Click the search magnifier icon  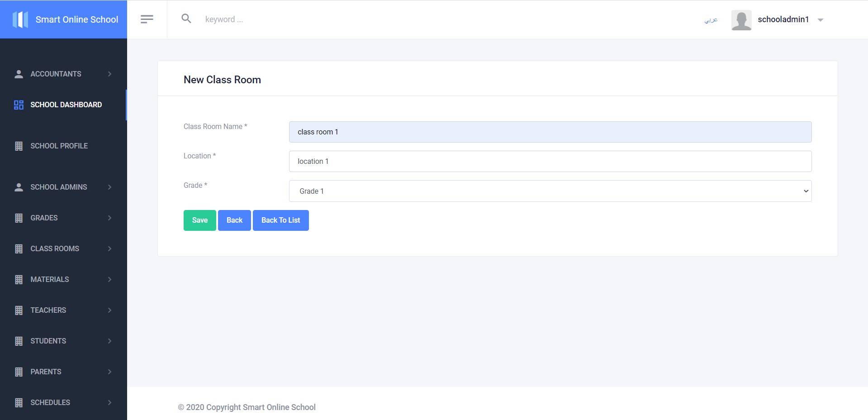186,19
